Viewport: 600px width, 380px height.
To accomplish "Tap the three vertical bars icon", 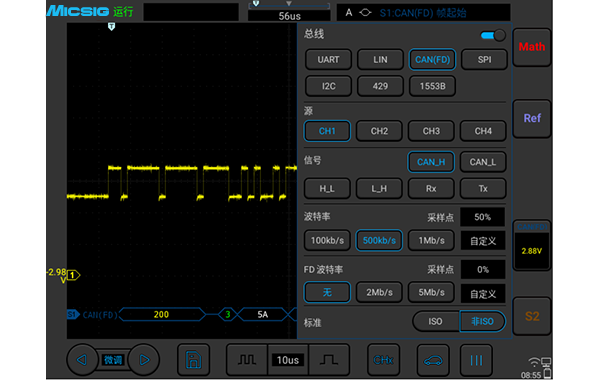I will pos(476,360).
